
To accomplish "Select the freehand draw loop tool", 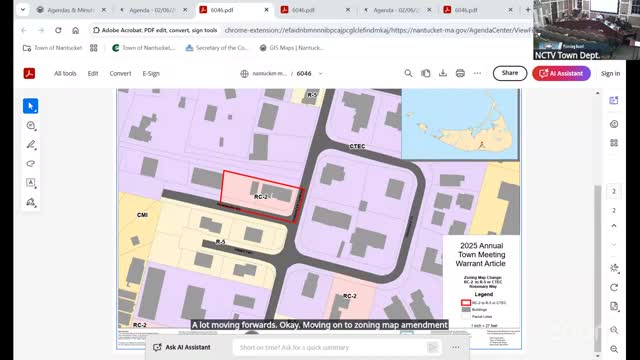I will point(31,164).
